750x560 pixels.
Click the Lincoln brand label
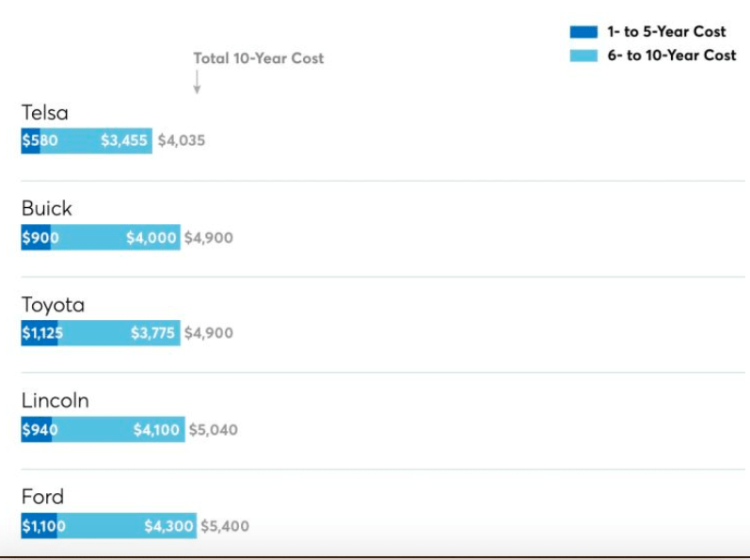click(x=56, y=401)
